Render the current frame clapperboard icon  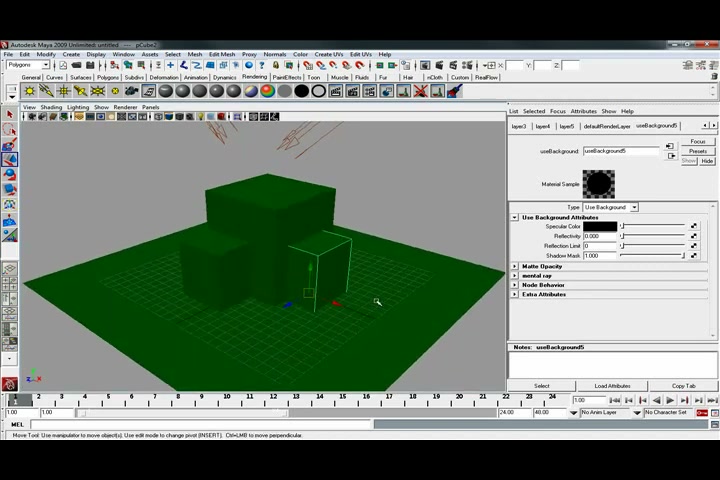point(439,65)
